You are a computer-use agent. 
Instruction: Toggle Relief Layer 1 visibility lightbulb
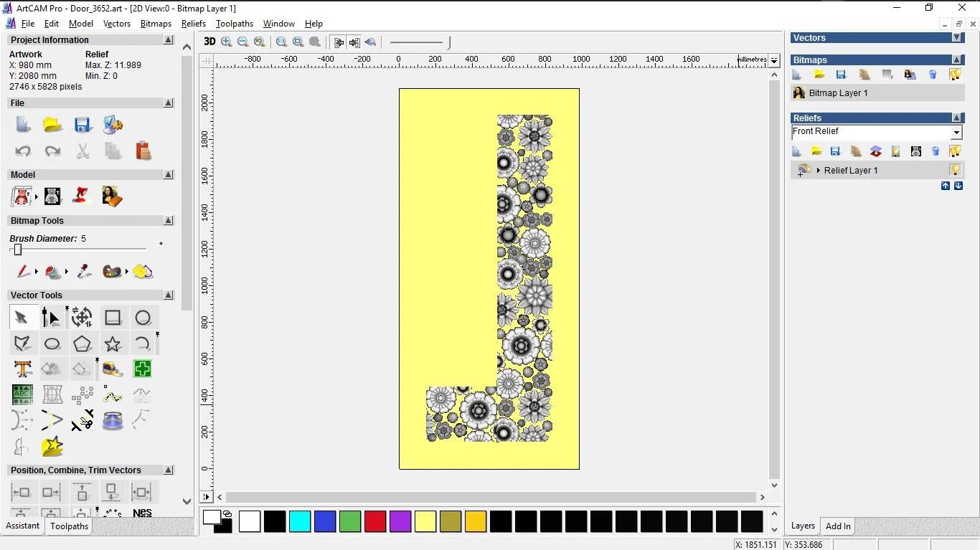(x=955, y=170)
